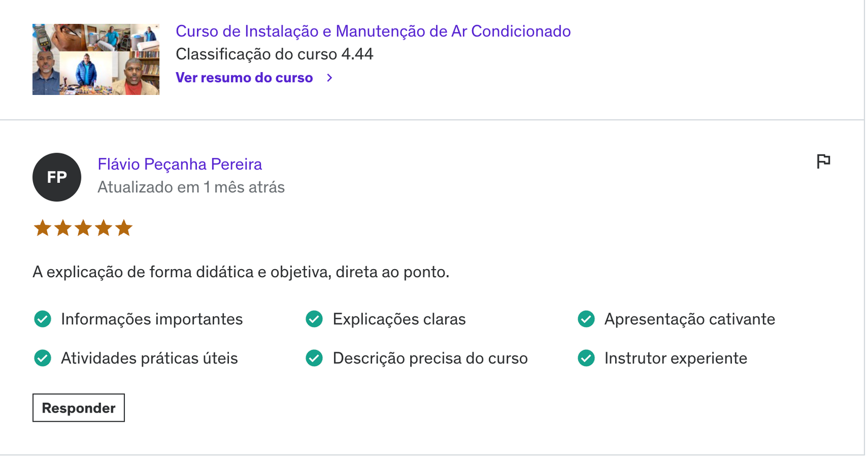Viewport: 868px width, 458px height.
Task: Click the first rating star
Action: pyautogui.click(x=42, y=228)
